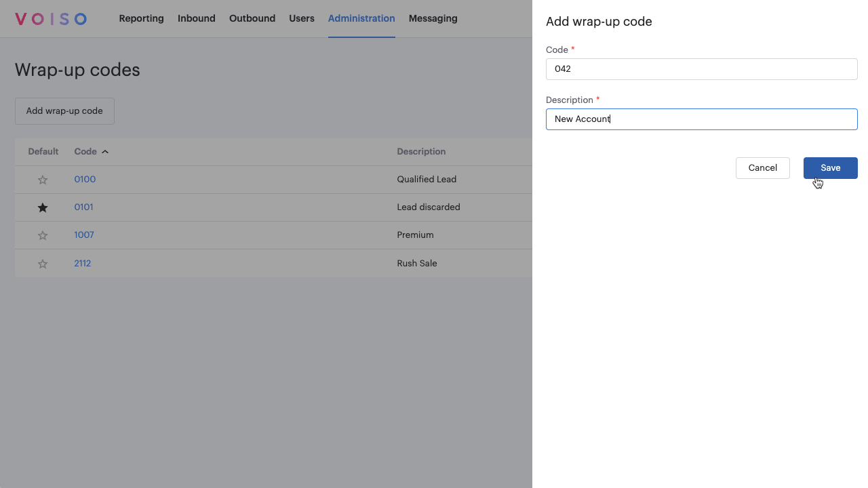Click the Default column header

tap(43, 152)
